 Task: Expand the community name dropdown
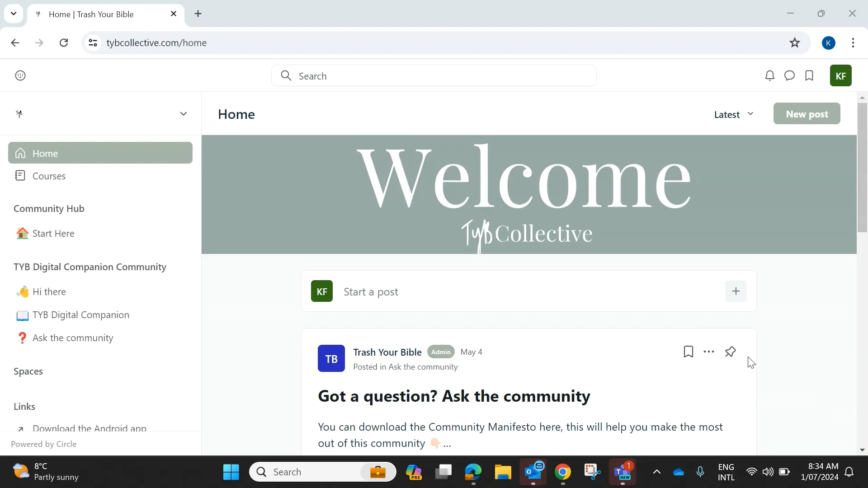pos(183,113)
